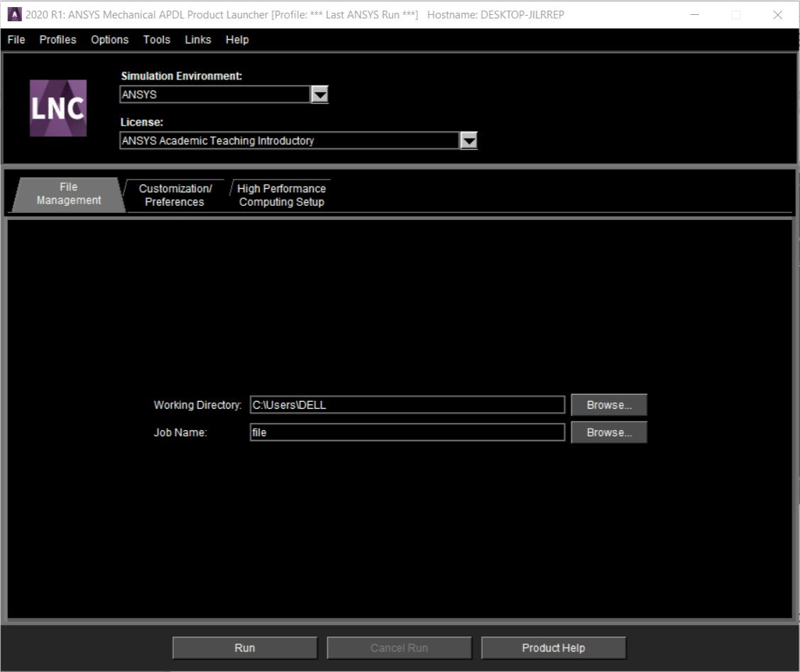Focus the Job Name text field
800x672 pixels.
pos(407,432)
